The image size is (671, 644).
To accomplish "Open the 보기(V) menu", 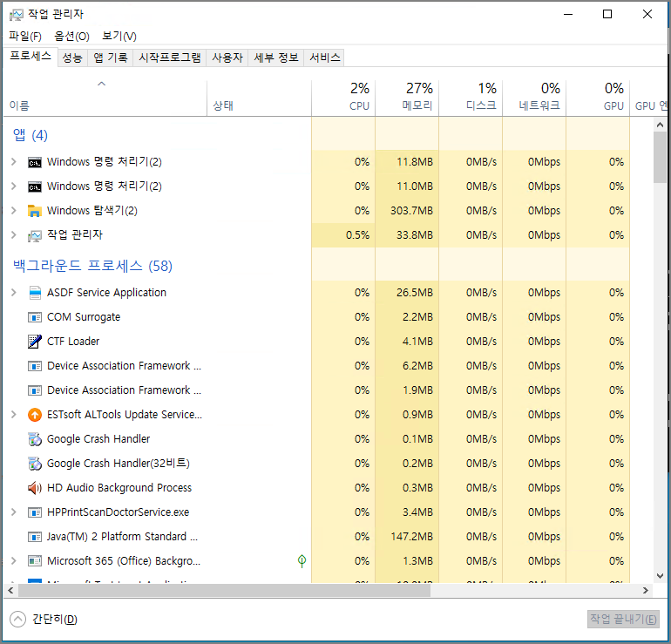I will (119, 37).
